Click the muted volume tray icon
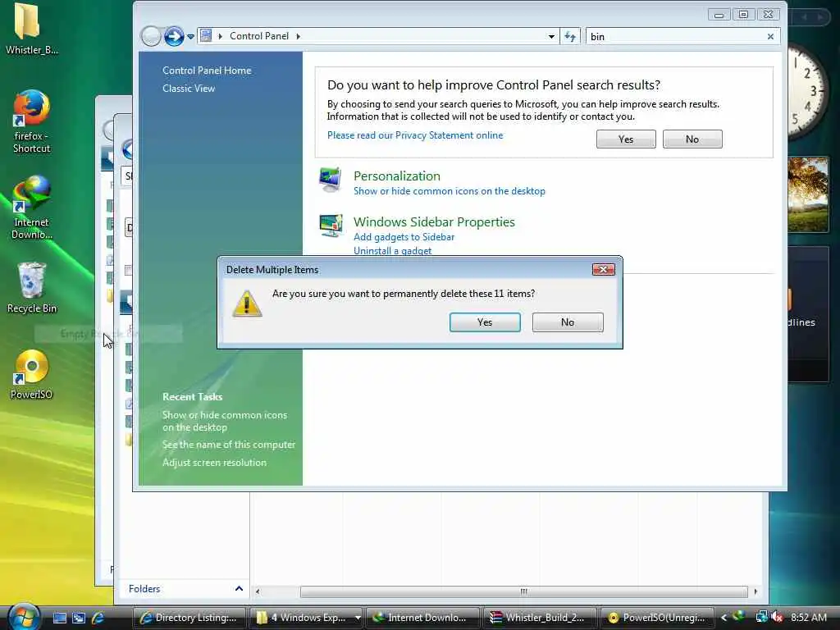 777,618
